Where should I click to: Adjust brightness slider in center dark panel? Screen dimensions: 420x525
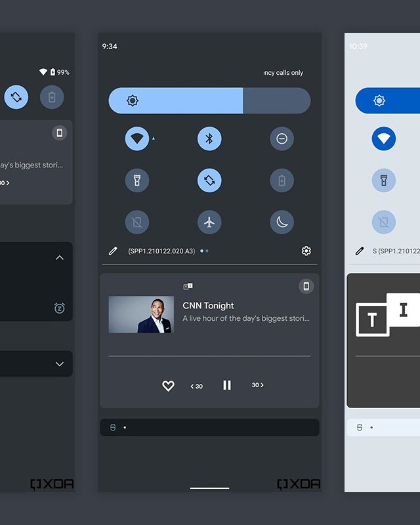[209, 100]
